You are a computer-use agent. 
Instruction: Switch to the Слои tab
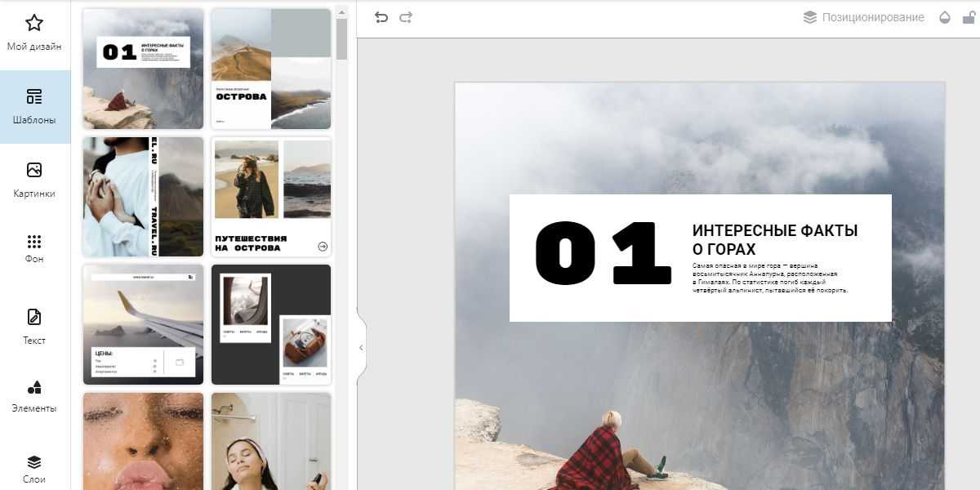click(34, 469)
